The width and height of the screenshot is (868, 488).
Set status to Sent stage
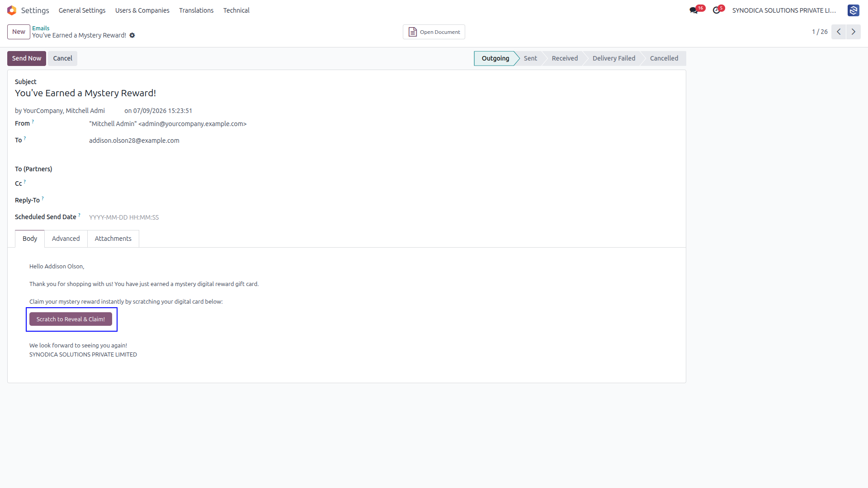(x=530, y=58)
